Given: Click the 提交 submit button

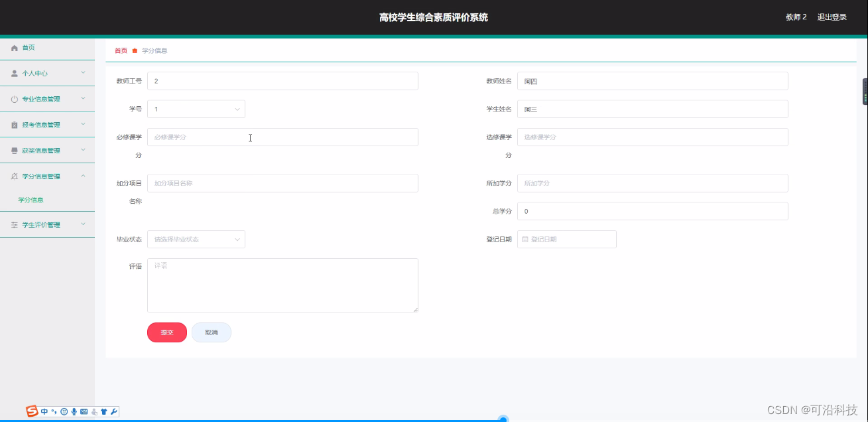Looking at the screenshot, I should (x=166, y=332).
